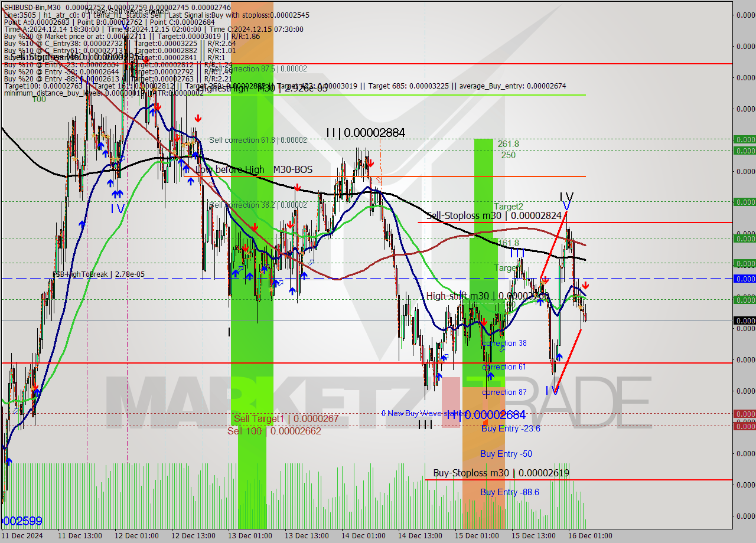The width and height of the screenshot is (756, 543).
Task: Click the HighestHigh M30 | 2.926e-05 label
Action: [x=262, y=89]
